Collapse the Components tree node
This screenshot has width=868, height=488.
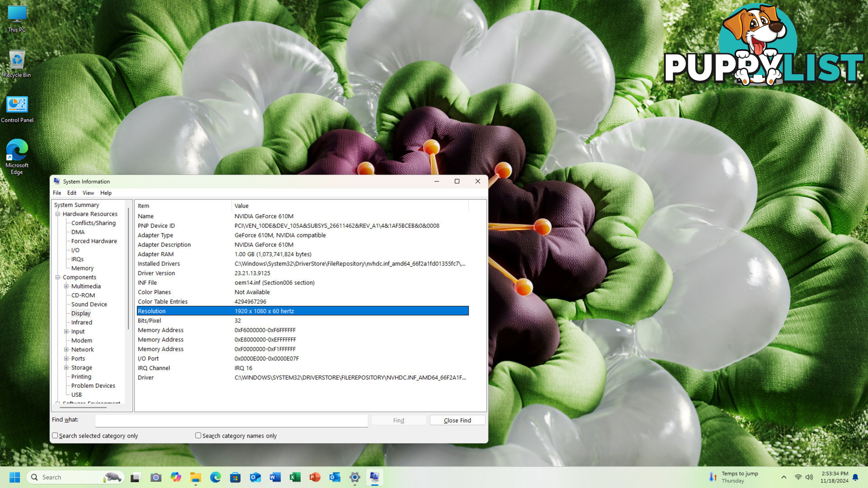58,277
